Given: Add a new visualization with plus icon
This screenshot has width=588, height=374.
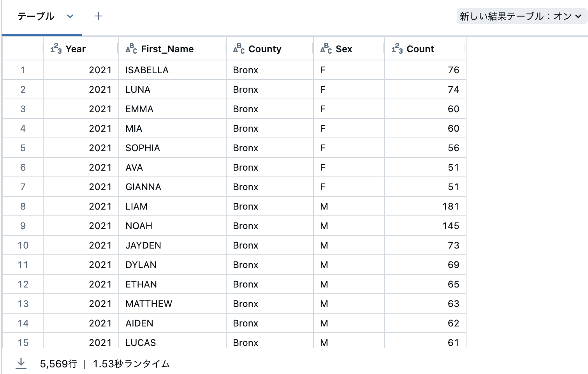Looking at the screenshot, I should tap(99, 16).
